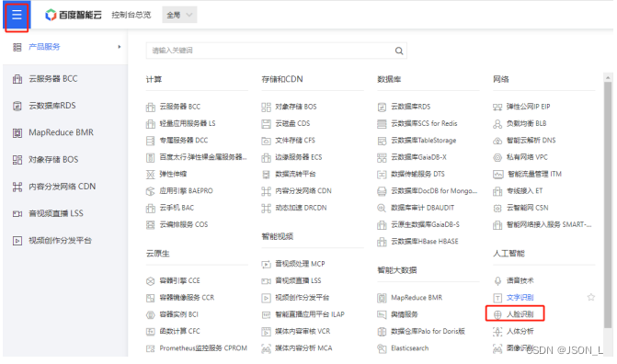617x364 pixels.
Task: Click sidebar 内容分发网络 CDN icon
Action: click(x=17, y=187)
